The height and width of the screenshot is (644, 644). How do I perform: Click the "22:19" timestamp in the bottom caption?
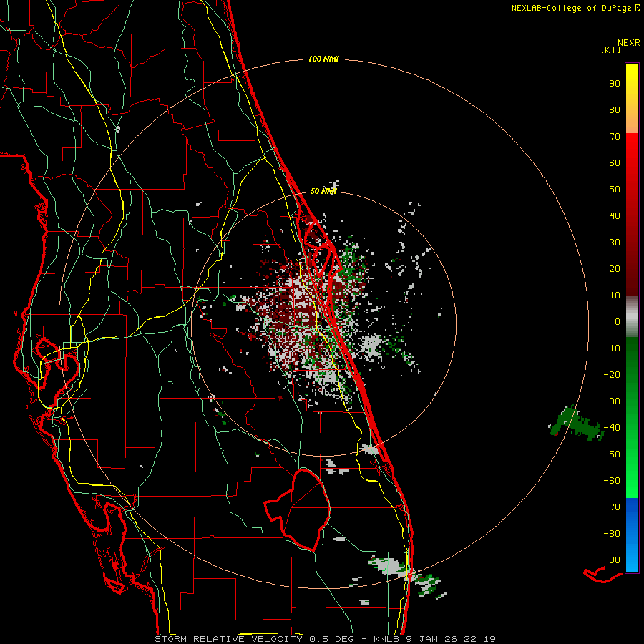click(x=479, y=639)
